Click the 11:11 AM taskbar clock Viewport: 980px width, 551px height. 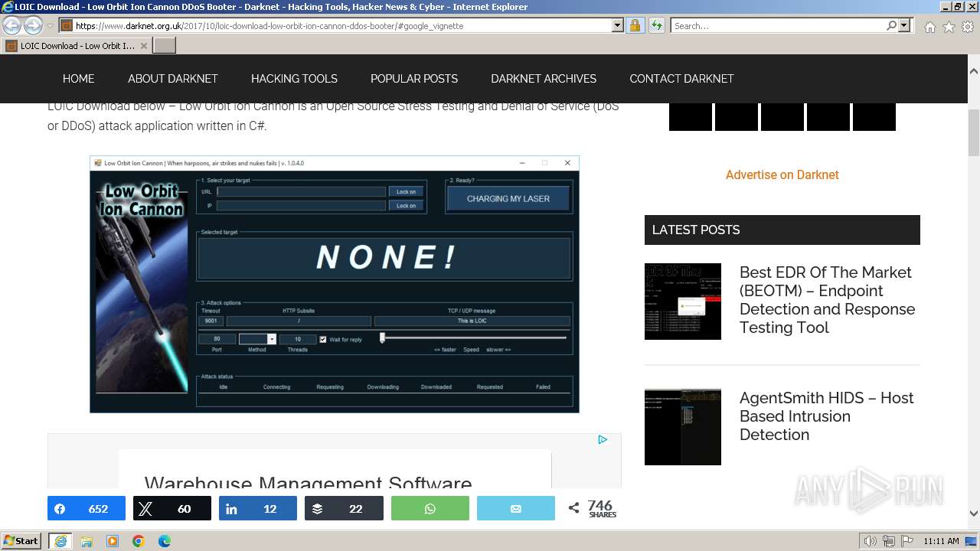point(941,541)
